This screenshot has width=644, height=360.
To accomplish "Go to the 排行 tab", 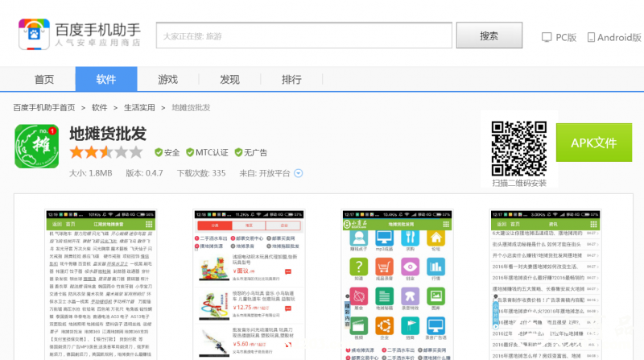I will [291, 79].
